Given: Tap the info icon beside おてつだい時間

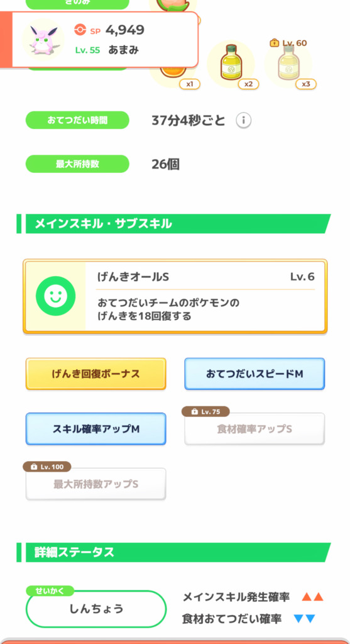Looking at the screenshot, I should [243, 120].
